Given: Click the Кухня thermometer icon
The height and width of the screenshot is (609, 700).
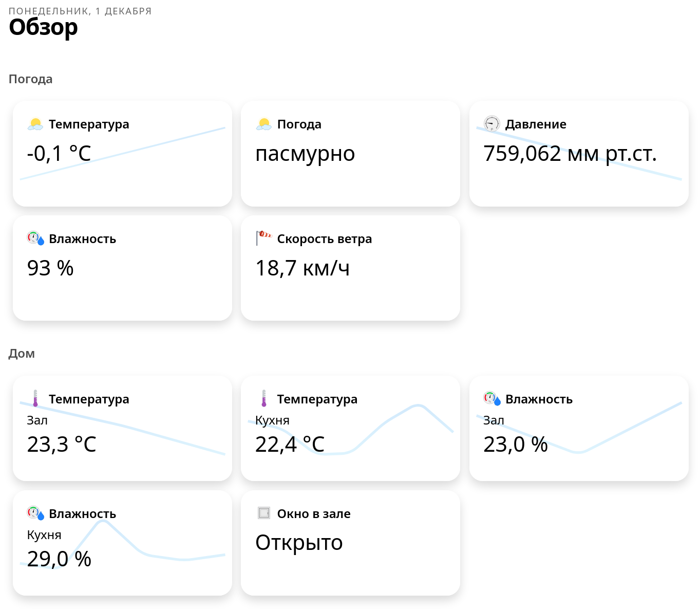Looking at the screenshot, I should [264, 399].
